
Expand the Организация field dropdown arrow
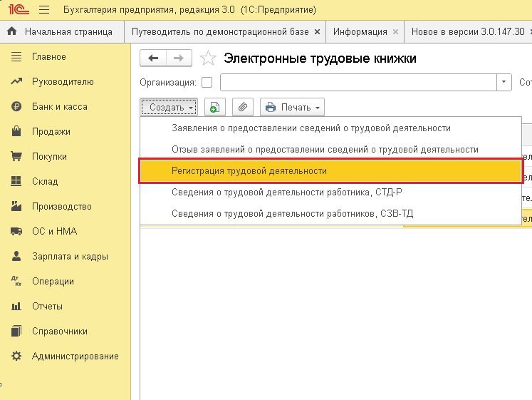pos(505,83)
